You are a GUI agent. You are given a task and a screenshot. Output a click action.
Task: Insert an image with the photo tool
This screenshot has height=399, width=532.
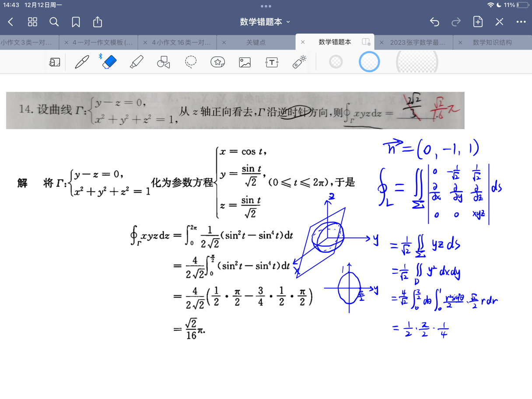pyautogui.click(x=245, y=62)
